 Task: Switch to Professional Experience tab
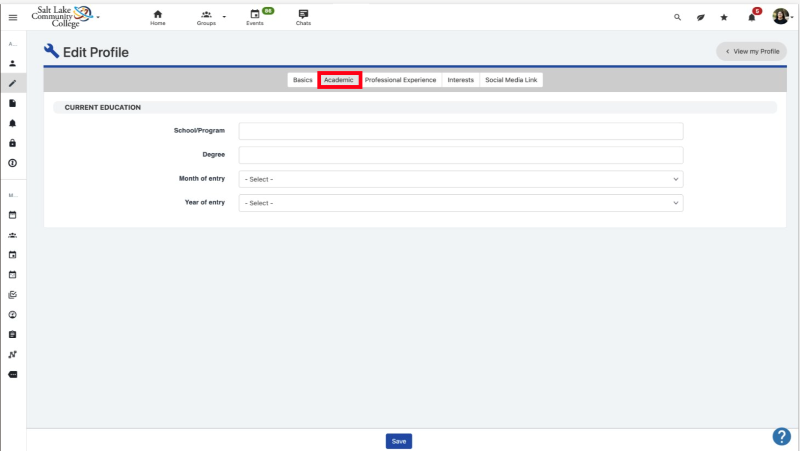(400, 80)
